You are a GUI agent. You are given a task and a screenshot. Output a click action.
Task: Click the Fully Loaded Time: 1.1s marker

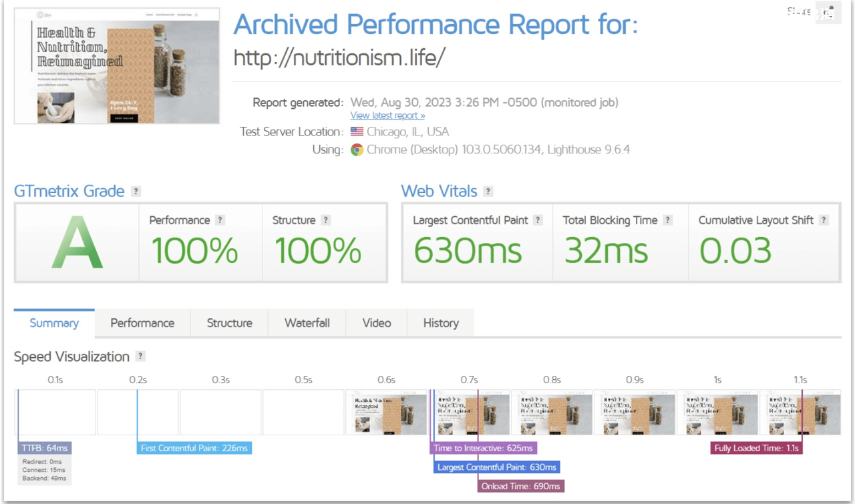pyautogui.click(x=756, y=448)
